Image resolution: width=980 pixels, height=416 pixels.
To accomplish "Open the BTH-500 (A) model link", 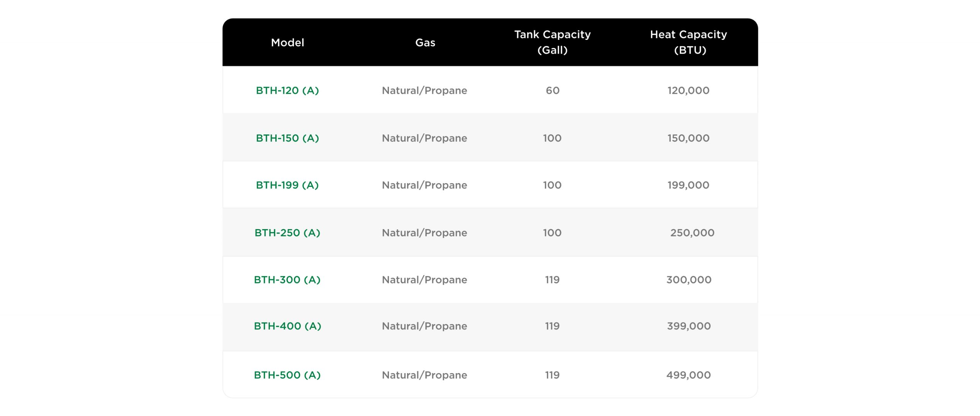I will pyautogui.click(x=287, y=375).
